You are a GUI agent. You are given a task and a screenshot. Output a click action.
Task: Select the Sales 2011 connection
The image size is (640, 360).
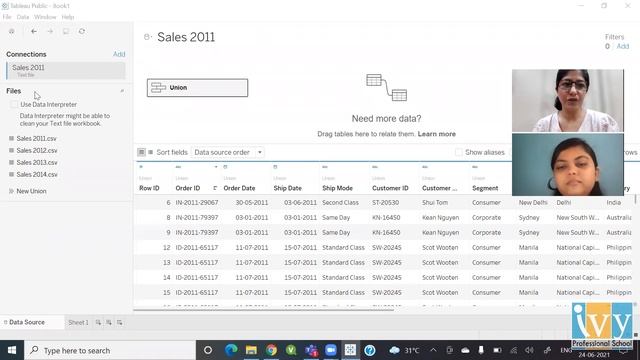coord(66,70)
